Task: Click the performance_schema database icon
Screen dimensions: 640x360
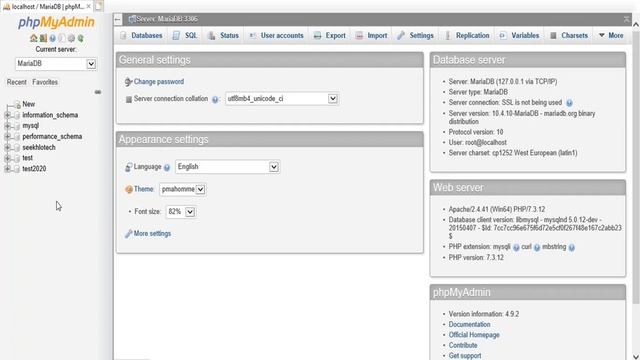Action: point(17,137)
